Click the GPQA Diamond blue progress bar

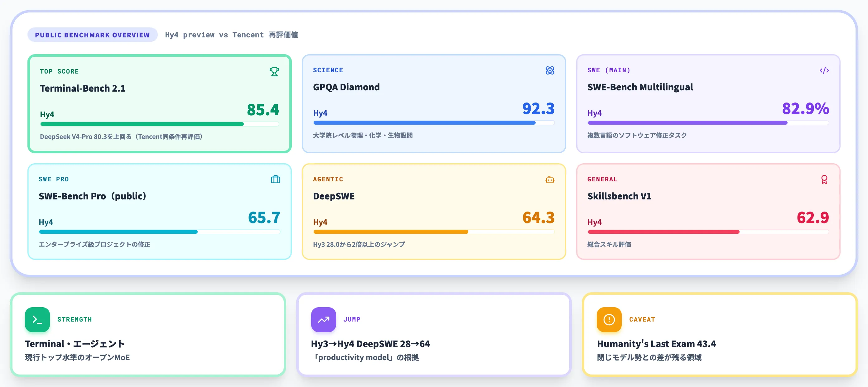pos(434,122)
